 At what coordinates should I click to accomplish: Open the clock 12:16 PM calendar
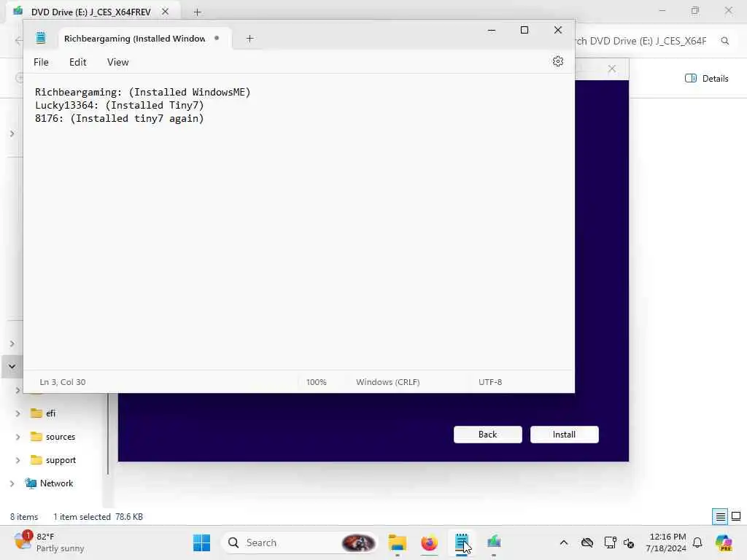click(665, 542)
